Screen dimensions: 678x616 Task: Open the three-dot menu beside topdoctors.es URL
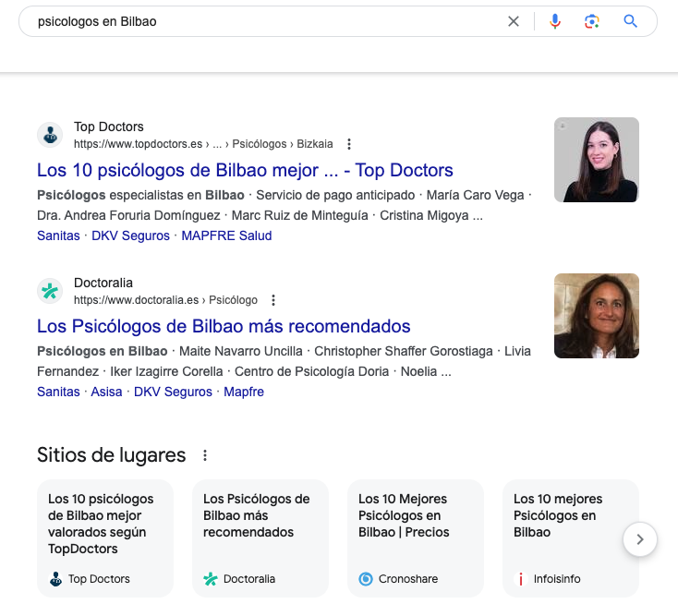349,144
